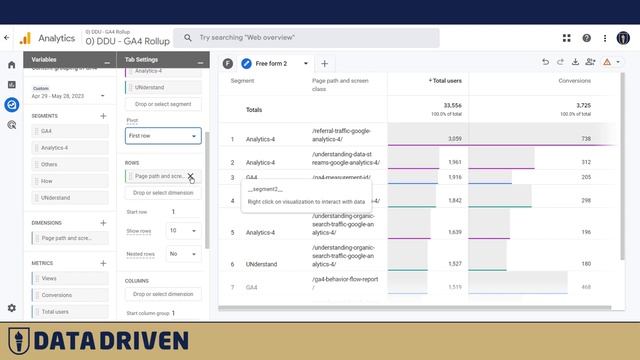Open the Analytics logo home
The height and width of the screenshot is (360, 640).
[x=25, y=38]
